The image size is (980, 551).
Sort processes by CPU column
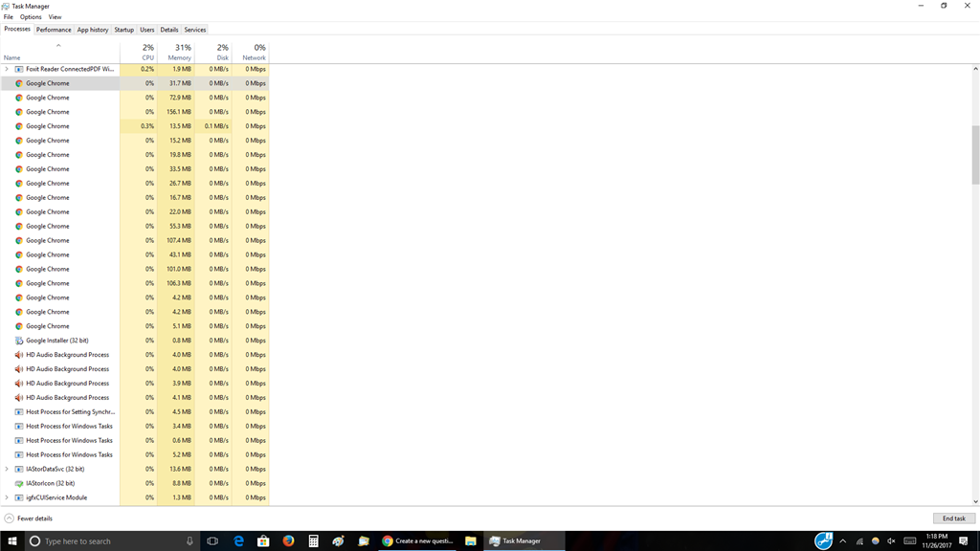pyautogui.click(x=139, y=52)
